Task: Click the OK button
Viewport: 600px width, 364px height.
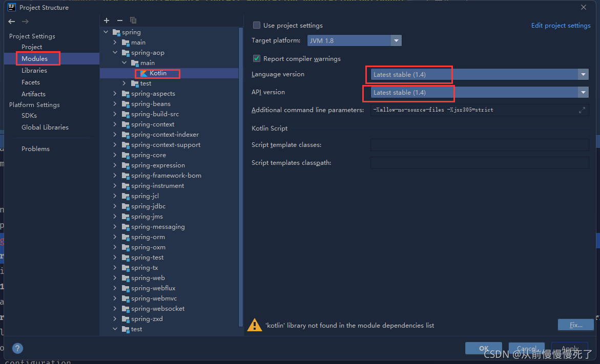Action: [484, 348]
